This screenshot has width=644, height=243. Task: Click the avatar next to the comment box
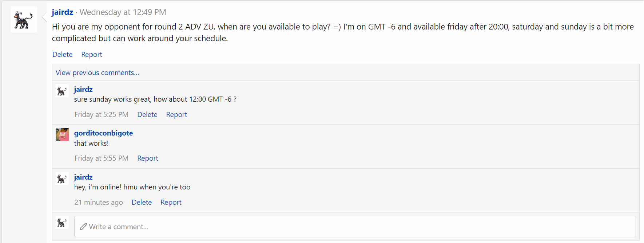pyautogui.click(x=62, y=222)
